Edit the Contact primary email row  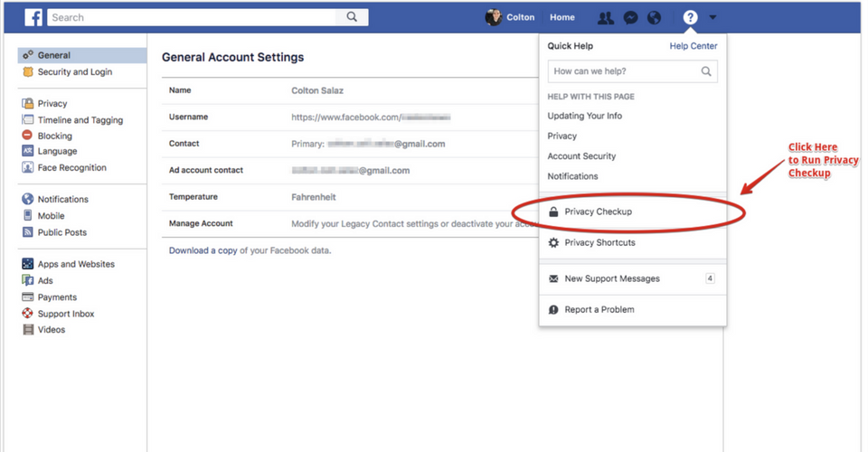point(350,144)
